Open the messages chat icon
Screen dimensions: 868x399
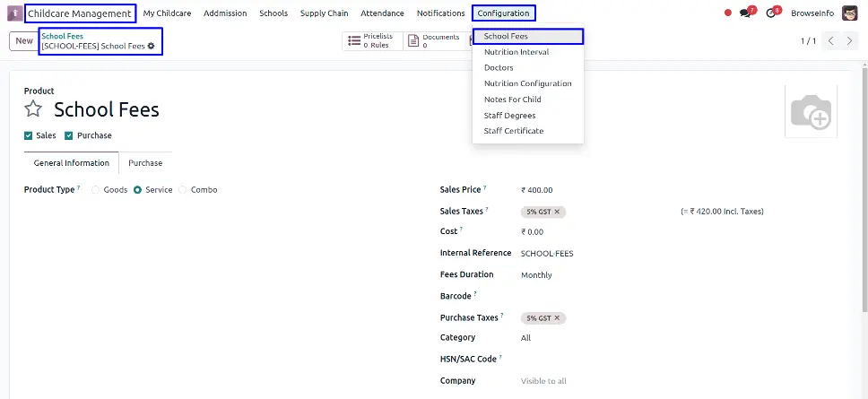[745, 13]
